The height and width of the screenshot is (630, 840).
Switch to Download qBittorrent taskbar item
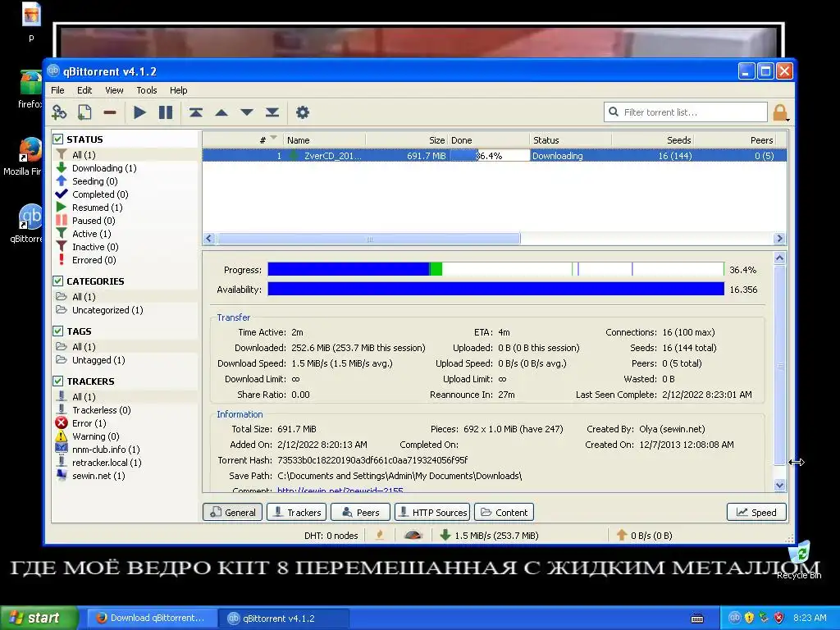152,618
